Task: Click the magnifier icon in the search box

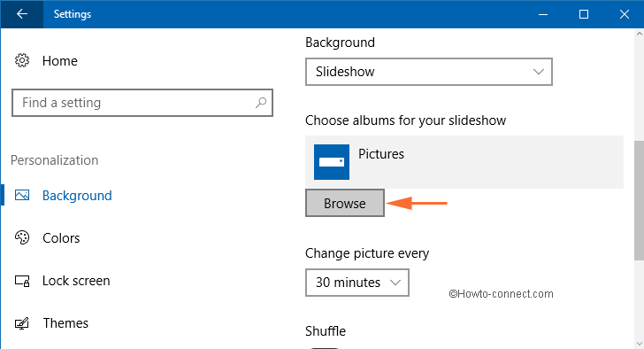Action: pyautogui.click(x=261, y=103)
